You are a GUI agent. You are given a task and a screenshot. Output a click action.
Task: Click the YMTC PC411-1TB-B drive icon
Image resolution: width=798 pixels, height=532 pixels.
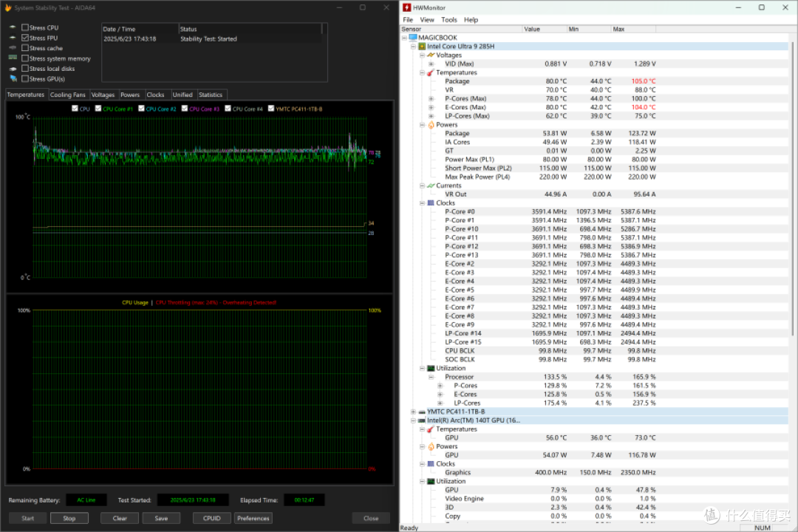[422, 412]
